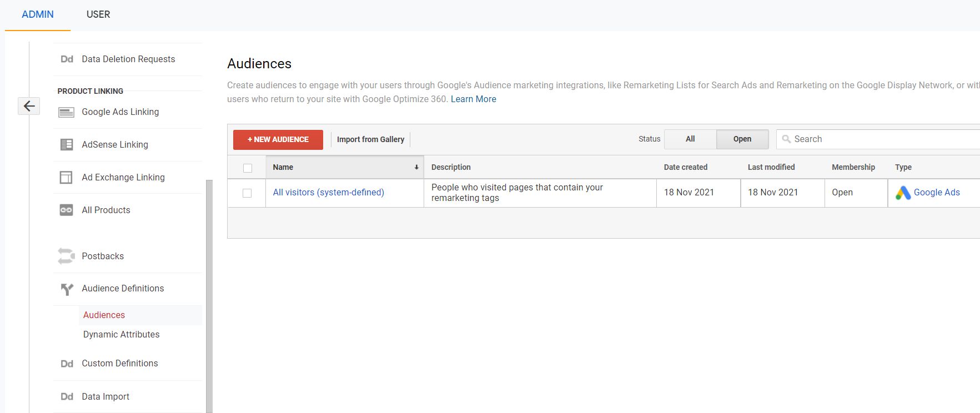This screenshot has width=980, height=413.
Task: Click the search magnifier icon
Action: coord(786,139)
